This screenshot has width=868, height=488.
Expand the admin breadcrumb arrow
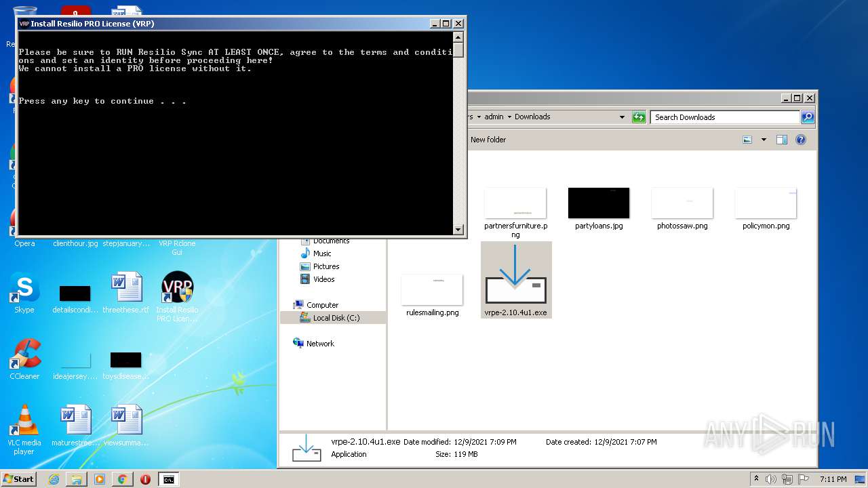[509, 117]
